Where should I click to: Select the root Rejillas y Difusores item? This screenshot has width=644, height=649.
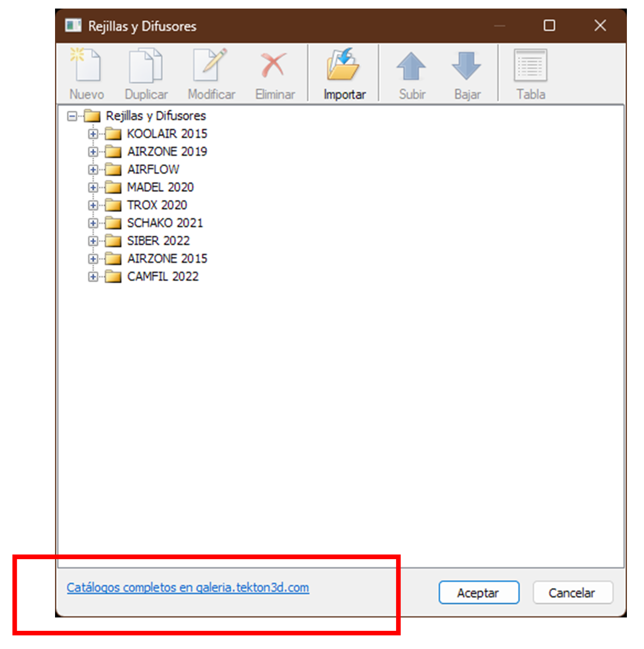(156, 115)
